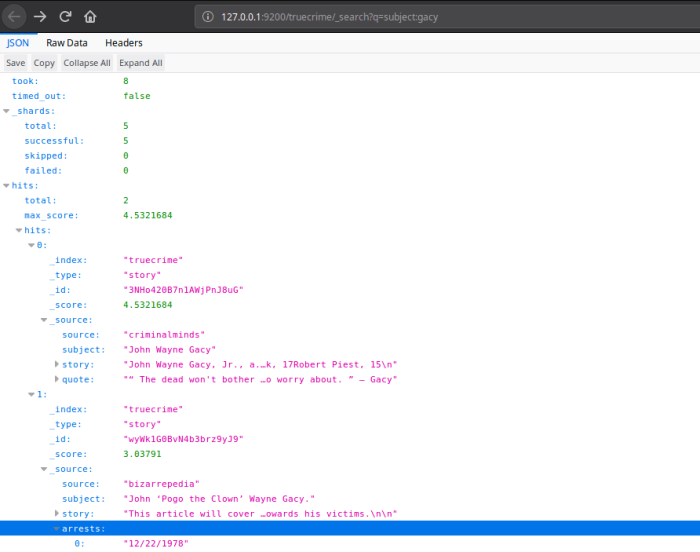
Task: Collapse All JSON nodes
Action: coord(87,63)
